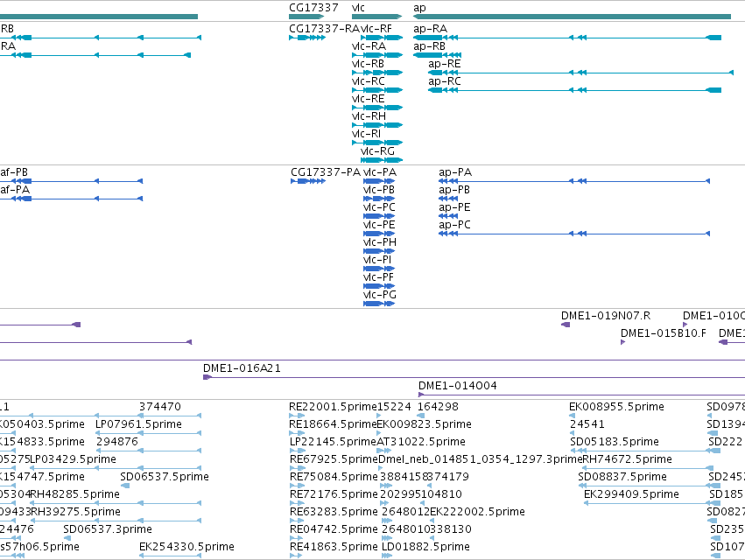Select the vlc-RF transcript label

pos(376,29)
